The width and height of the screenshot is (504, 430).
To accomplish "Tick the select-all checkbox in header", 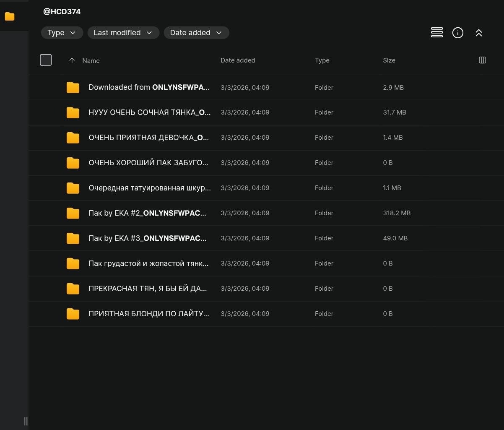I will point(46,60).
